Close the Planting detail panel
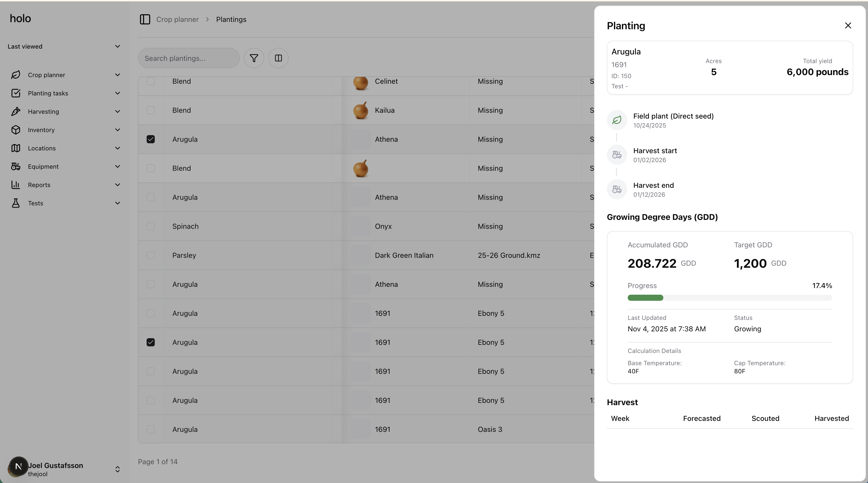The height and width of the screenshot is (483, 868). (848, 26)
